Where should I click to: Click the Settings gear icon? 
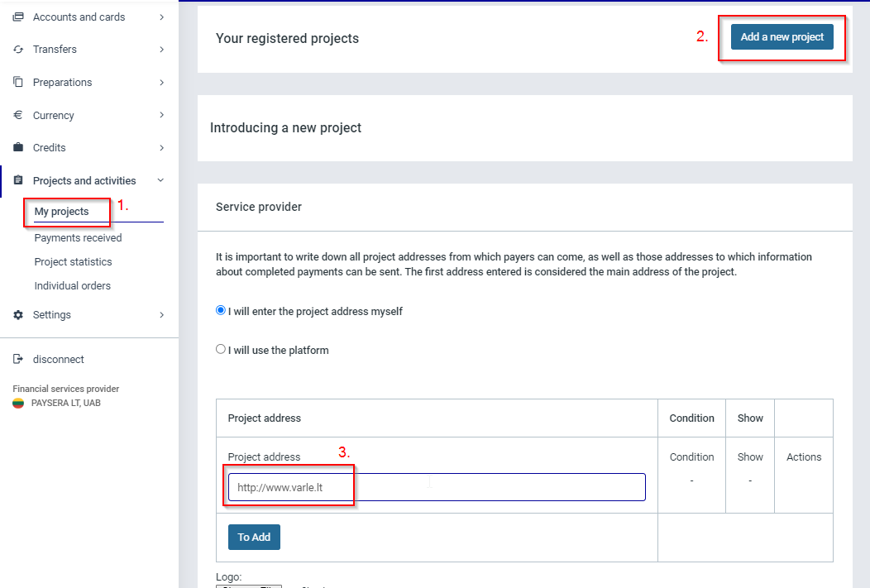point(18,315)
